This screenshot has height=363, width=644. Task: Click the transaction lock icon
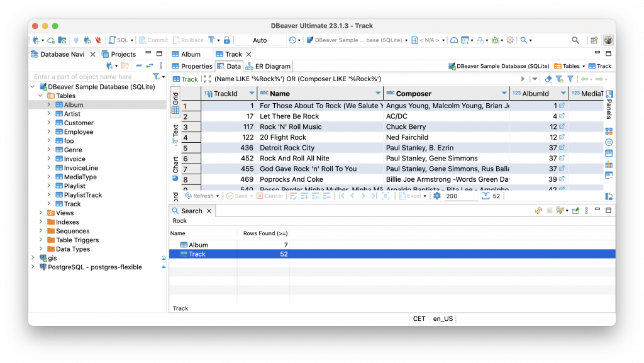pyautogui.click(x=226, y=40)
